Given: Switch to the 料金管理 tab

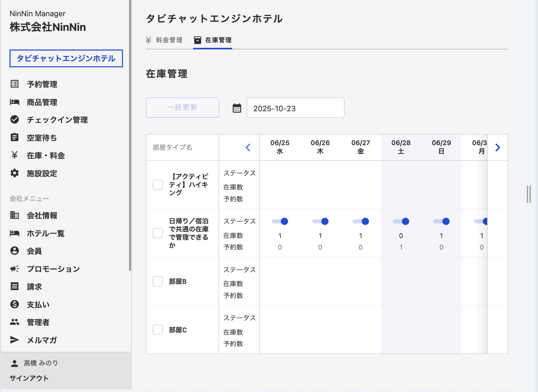Looking at the screenshot, I should tap(165, 40).
